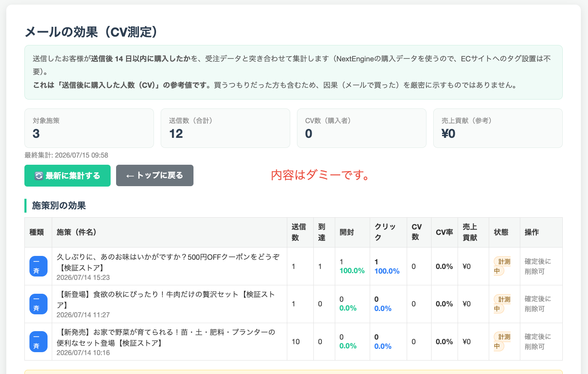Click the 最新に集計する refresh button

pyautogui.click(x=67, y=176)
